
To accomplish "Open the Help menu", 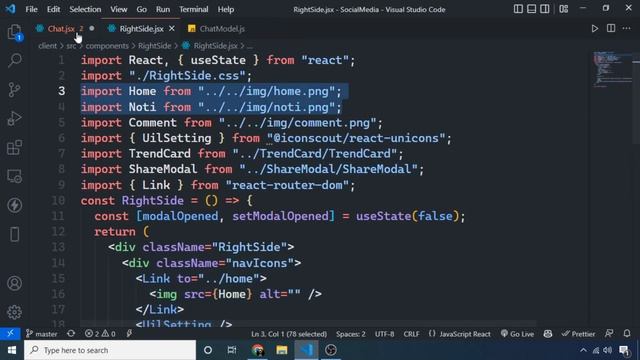I will pos(226,9).
